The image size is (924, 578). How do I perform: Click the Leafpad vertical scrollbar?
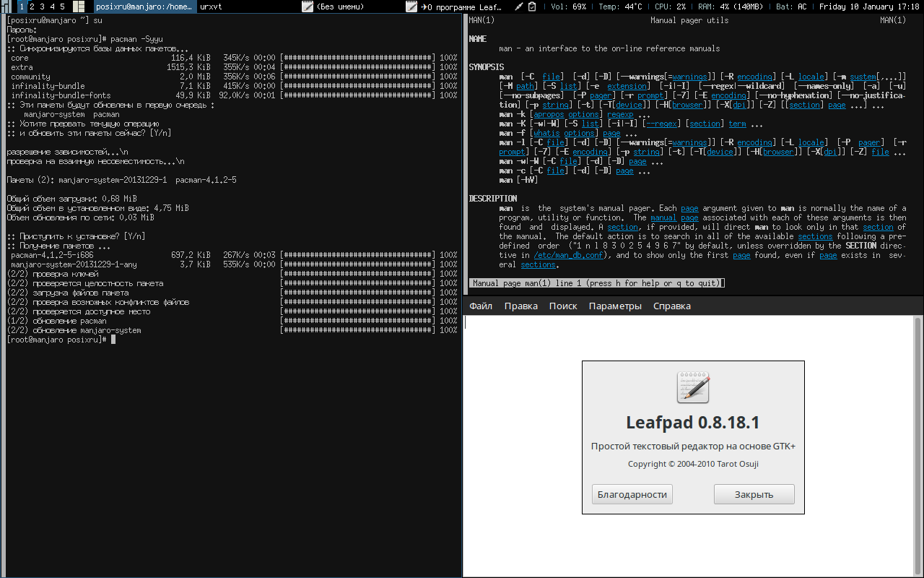(918, 446)
